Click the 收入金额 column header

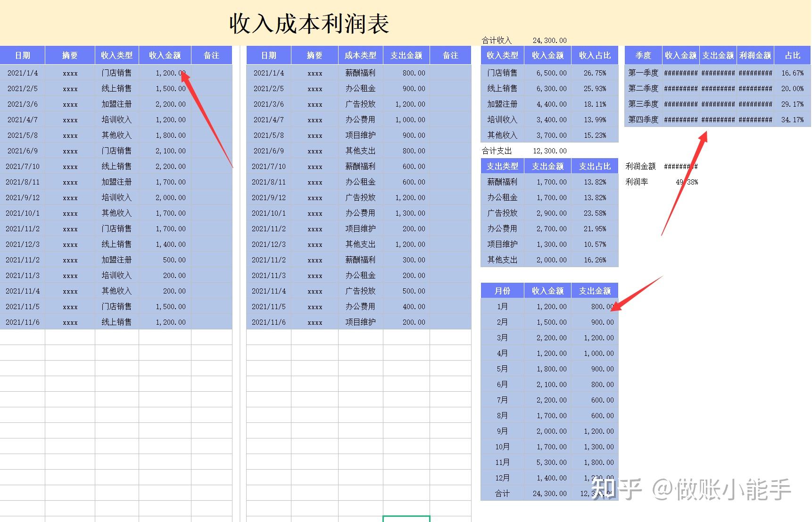164,55
